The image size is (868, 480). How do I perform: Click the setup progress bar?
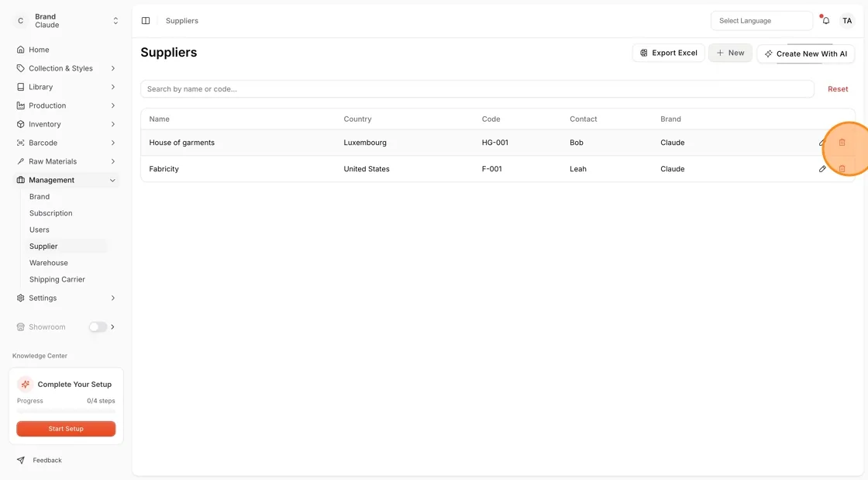click(66, 411)
